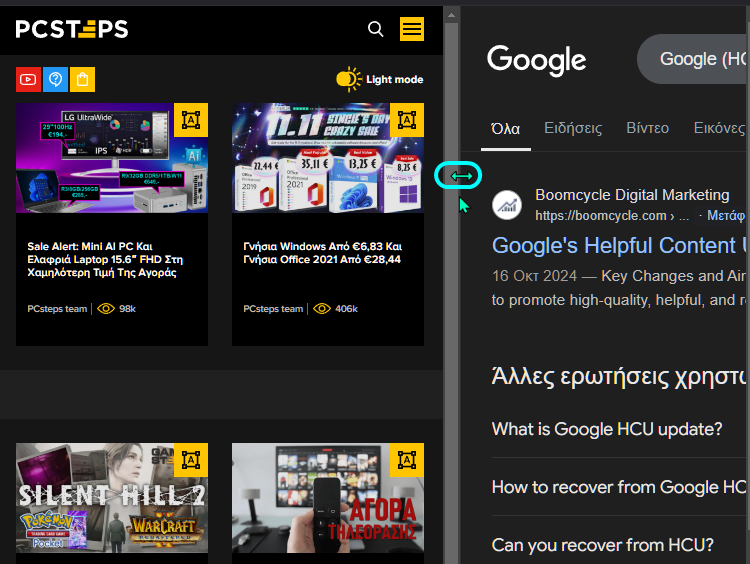Click the Μετάφ translate link
The height and width of the screenshot is (564, 750).
[726, 216]
